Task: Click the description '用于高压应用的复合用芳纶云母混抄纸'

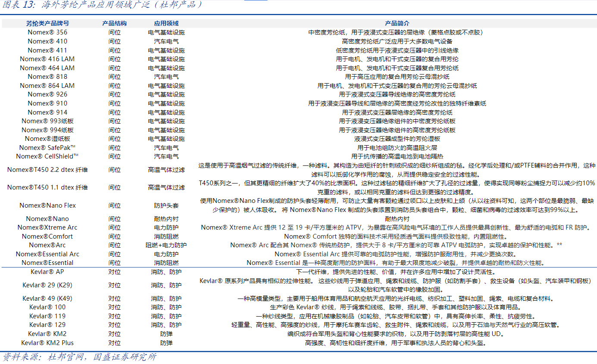Action: (x=397, y=77)
